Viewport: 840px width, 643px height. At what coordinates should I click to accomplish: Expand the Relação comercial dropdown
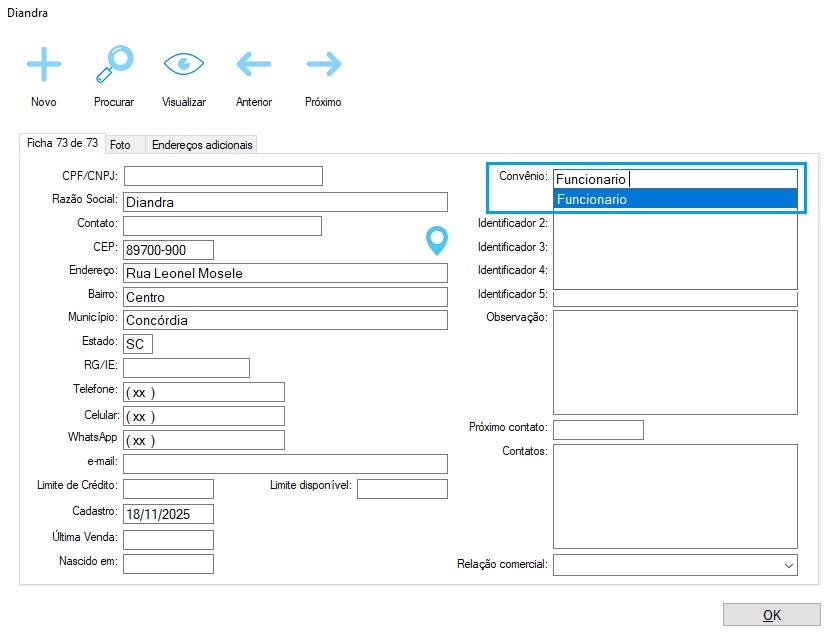(786, 565)
